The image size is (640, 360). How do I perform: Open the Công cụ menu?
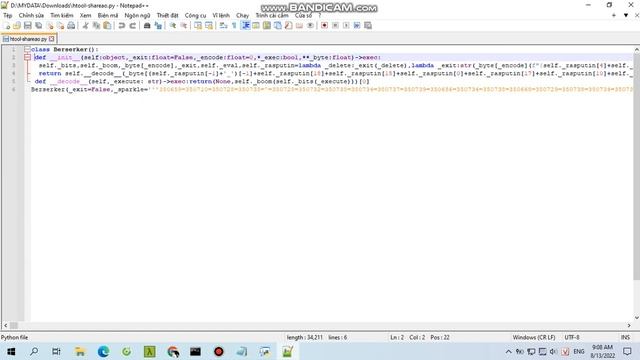(196, 16)
